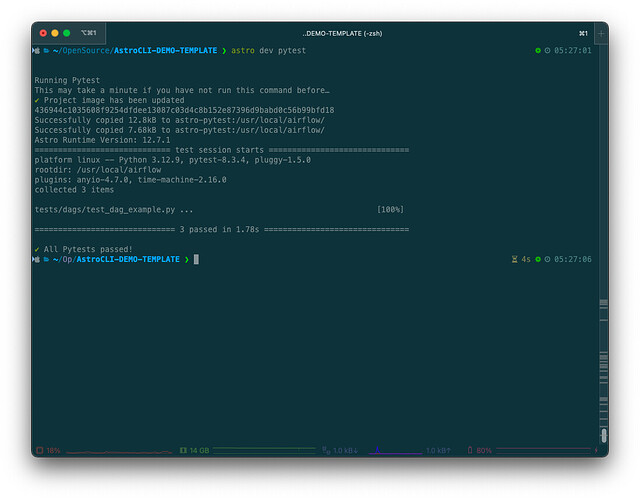Click the 18% CPU value
The height and width of the screenshot is (500, 641).
click(53, 451)
